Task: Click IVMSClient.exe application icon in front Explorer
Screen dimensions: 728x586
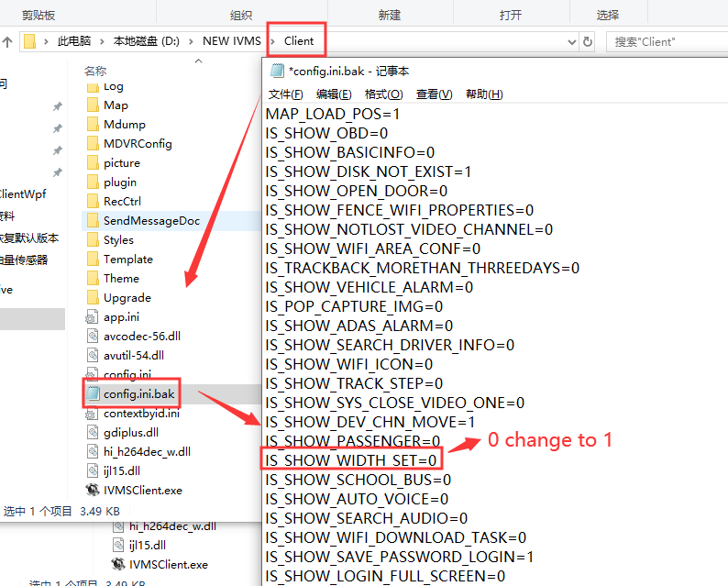Action: 93,490
